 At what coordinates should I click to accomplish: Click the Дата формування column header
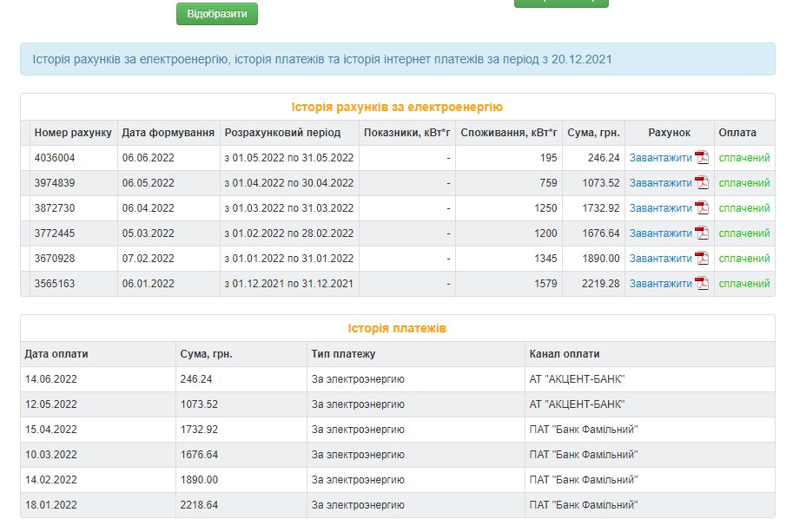[169, 133]
